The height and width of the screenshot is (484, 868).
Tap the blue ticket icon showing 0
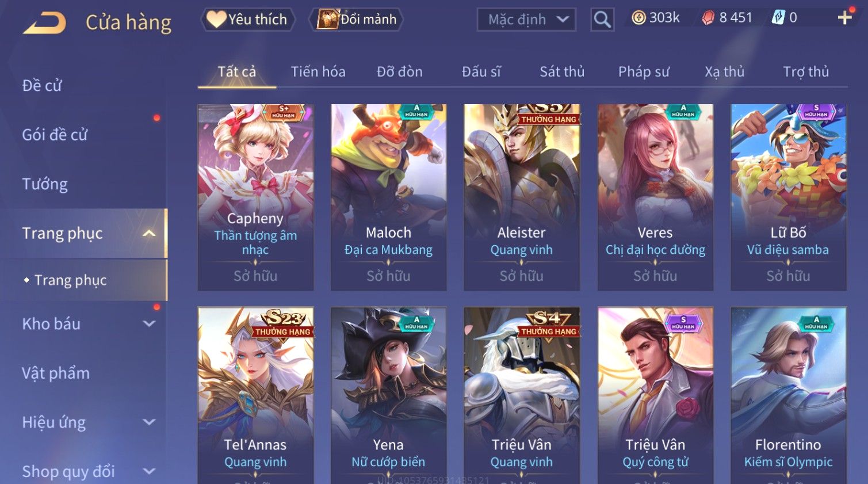[778, 18]
